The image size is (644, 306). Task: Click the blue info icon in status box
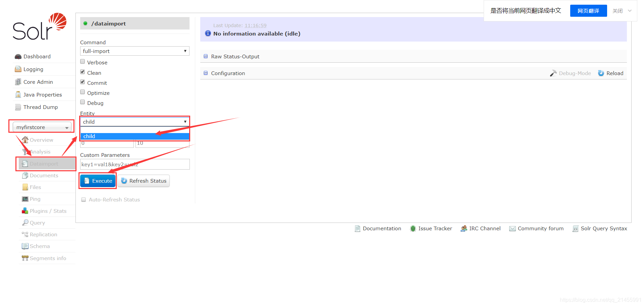pyautogui.click(x=208, y=34)
